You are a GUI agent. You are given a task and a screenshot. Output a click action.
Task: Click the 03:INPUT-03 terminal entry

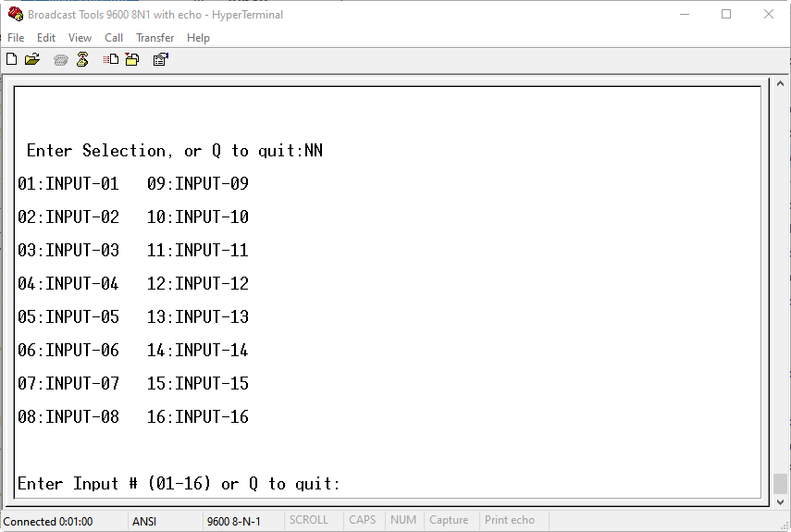(x=68, y=250)
